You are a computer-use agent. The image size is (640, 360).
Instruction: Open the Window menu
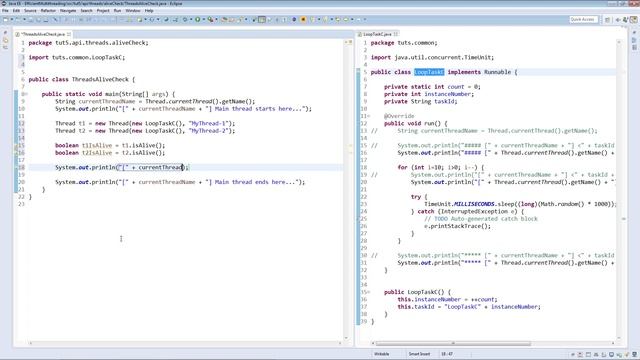(x=133, y=11)
